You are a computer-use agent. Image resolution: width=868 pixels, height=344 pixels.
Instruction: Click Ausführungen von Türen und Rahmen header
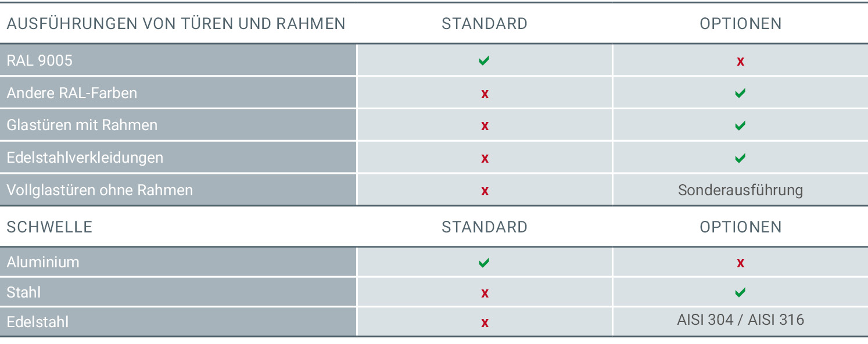coord(176,24)
